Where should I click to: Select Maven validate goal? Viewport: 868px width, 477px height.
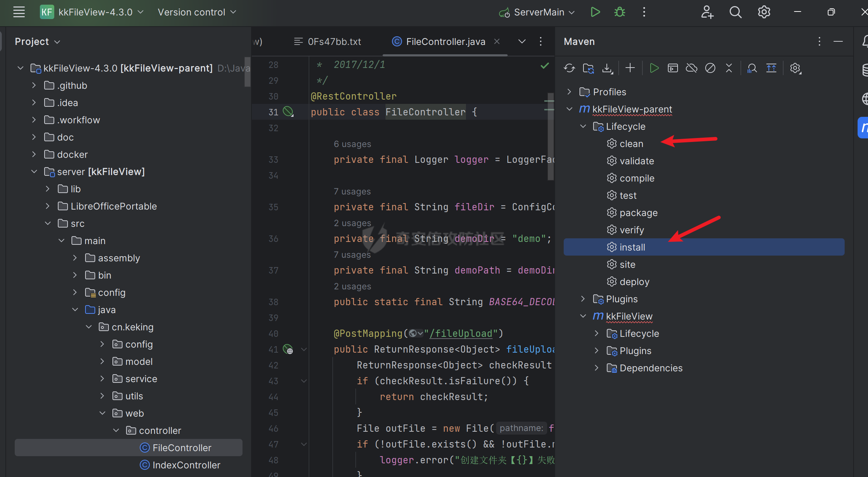click(x=637, y=161)
